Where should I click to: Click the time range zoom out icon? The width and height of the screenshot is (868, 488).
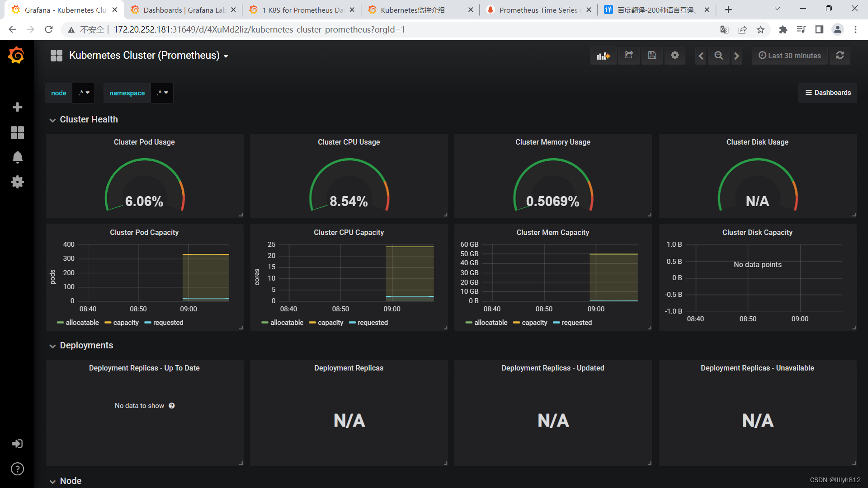pos(718,56)
